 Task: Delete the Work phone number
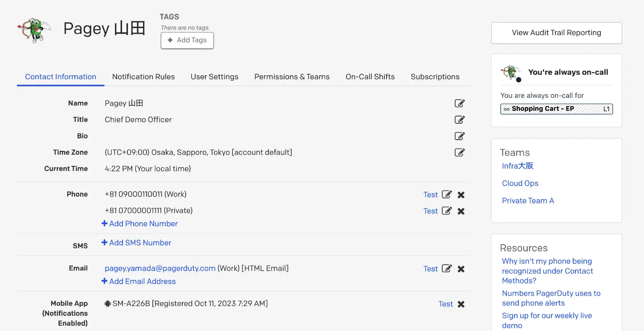[461, 195]
